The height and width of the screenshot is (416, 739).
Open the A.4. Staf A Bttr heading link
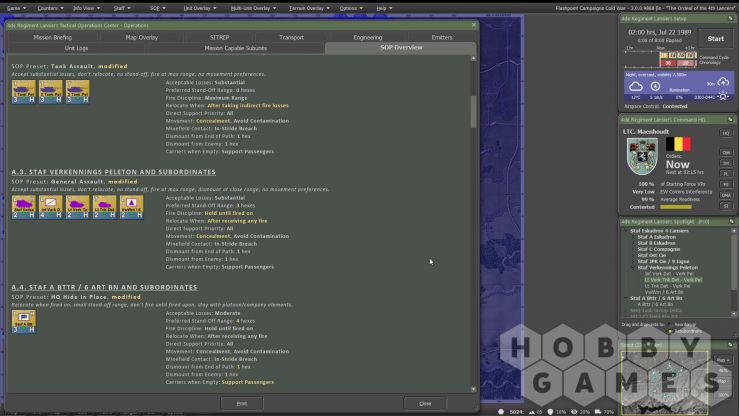click(105, 287)
